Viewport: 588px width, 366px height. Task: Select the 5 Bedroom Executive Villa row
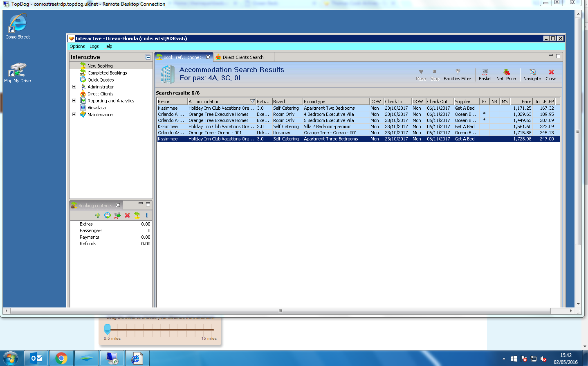tap(358, 120)
